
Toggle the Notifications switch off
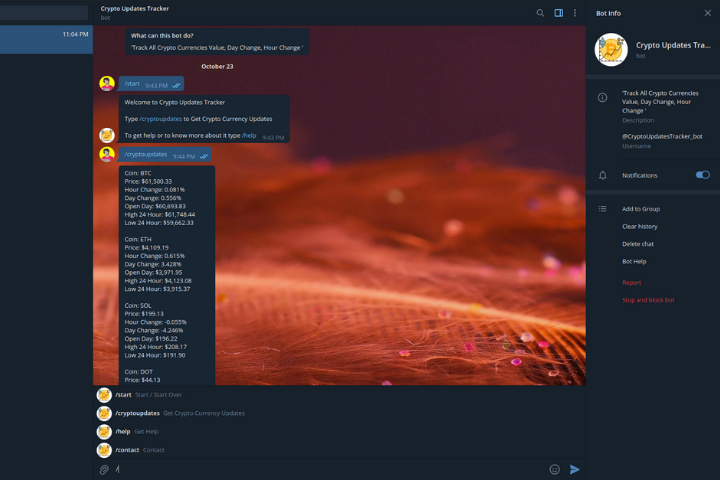pos(703,175)
